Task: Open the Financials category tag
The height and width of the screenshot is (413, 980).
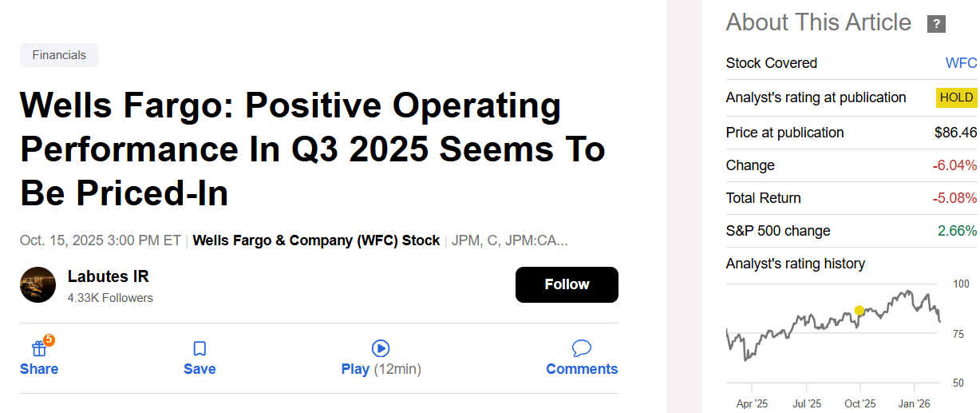Action: click(59, 55)
